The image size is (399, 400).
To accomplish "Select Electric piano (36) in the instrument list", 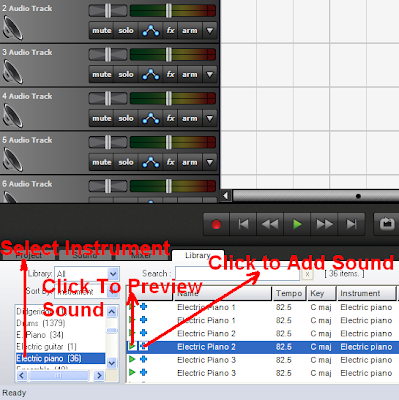I will (60, 358).
